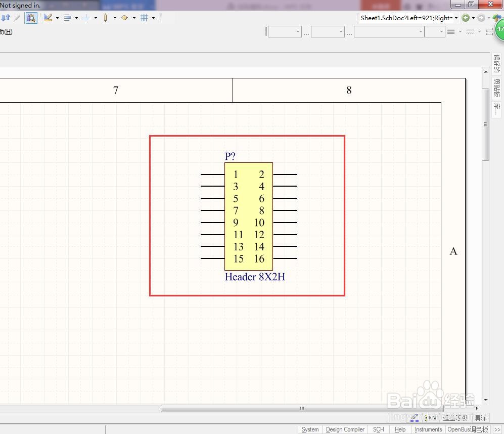Click the horizontal scrollbar right arrow
Viewport: 504px width, 434px height.
point(477,408)
